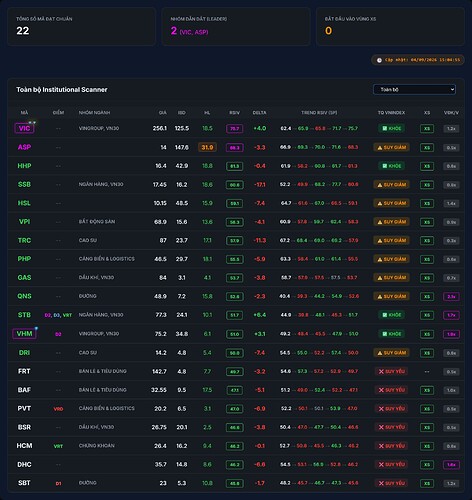Image resolution: width=472 pixels, height=500 pixels.
Task: Sort by the NHÓM NGÀNH column header
Action: 94,113
